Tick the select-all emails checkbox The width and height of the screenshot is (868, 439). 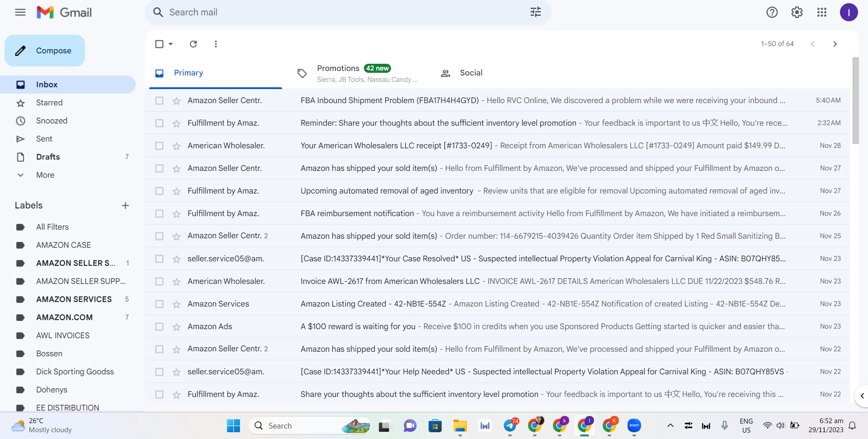(159, 44)
